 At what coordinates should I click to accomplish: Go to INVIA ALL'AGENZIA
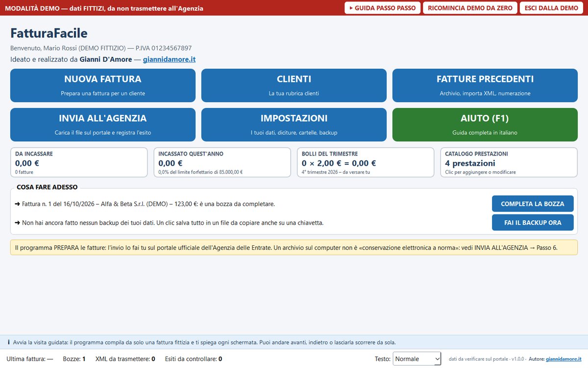pyautogui.click(x=103, y=125)
